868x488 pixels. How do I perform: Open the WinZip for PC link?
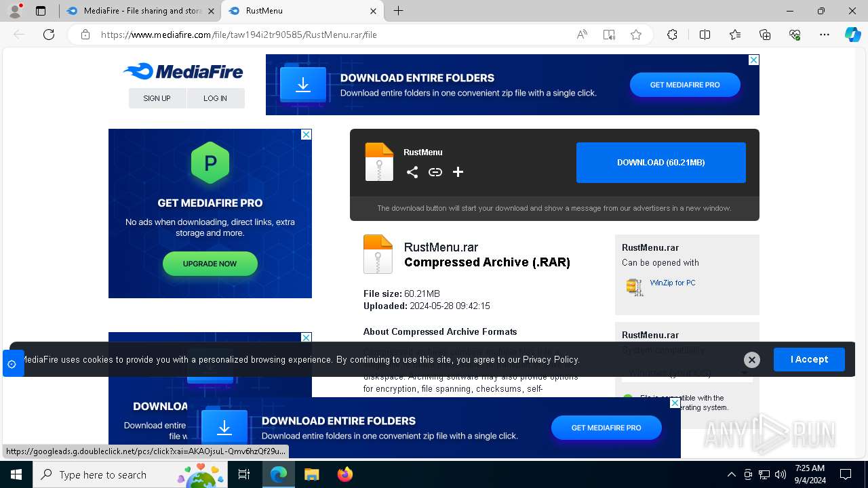(673, 283)
